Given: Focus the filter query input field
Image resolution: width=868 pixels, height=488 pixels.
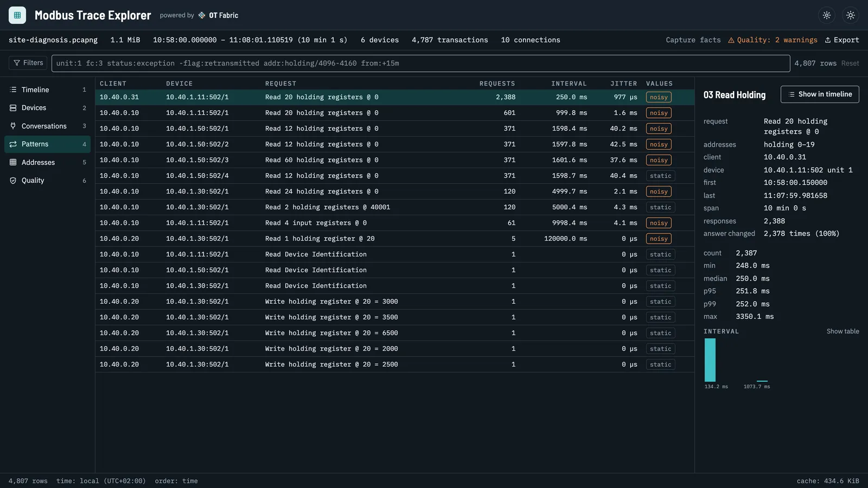Looking at the screenshot, I should click(420, 63).
